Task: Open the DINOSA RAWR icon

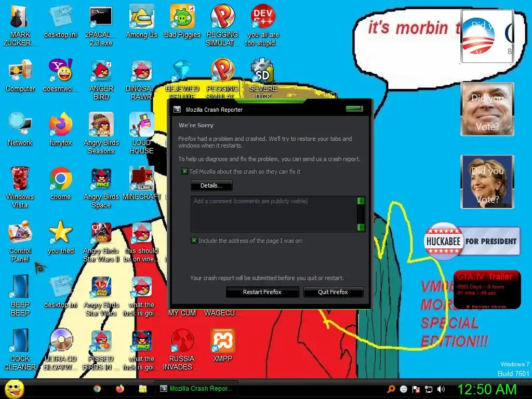Action: [141, 79]
